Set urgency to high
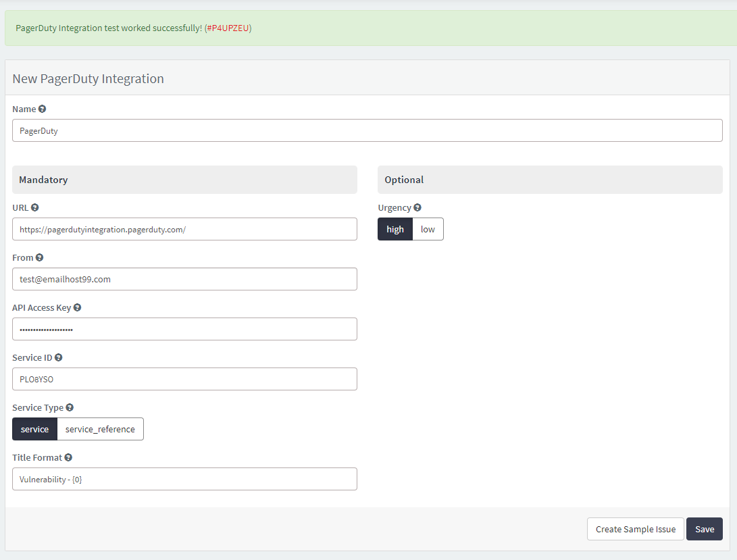This screenshot has width=737, height=560. (x=395, y=229)
